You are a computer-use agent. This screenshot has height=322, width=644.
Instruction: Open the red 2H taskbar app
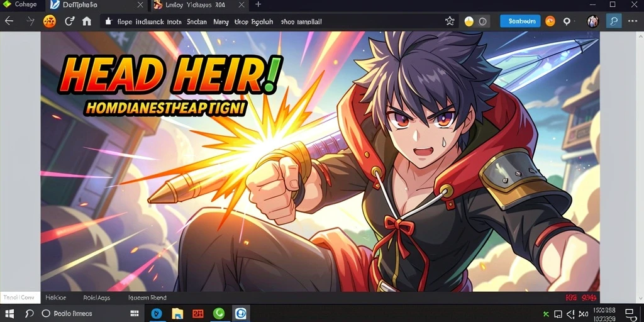[x=198, y=313]
